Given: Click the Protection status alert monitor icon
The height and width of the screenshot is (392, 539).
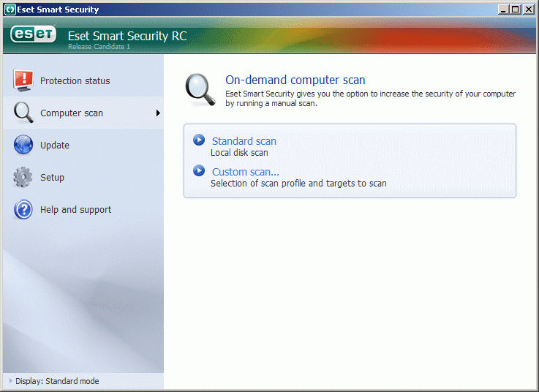Looking at the screenshot, I should coord(23,80).
